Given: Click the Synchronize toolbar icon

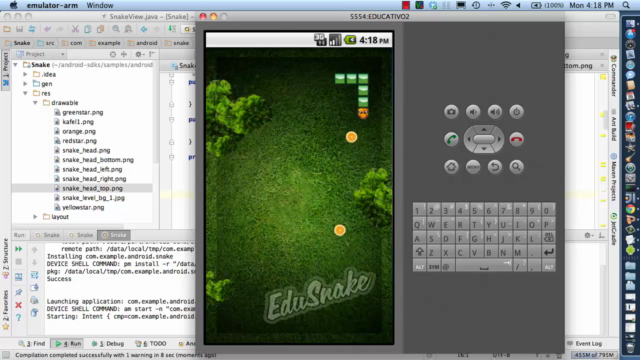Looking at the screenshot, I should pos(32,29).
